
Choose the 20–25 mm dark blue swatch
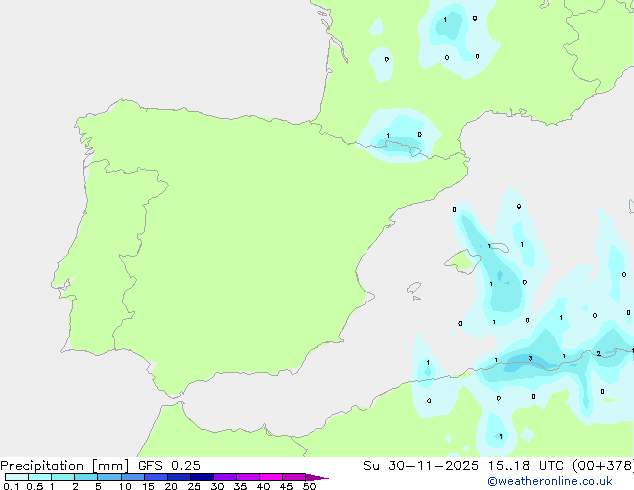[179, 477]
